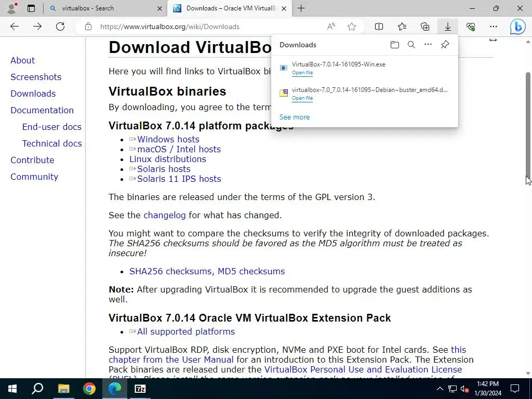Add page to favorites with star
This screenshot has width=532, height=399.
point(352,26)
